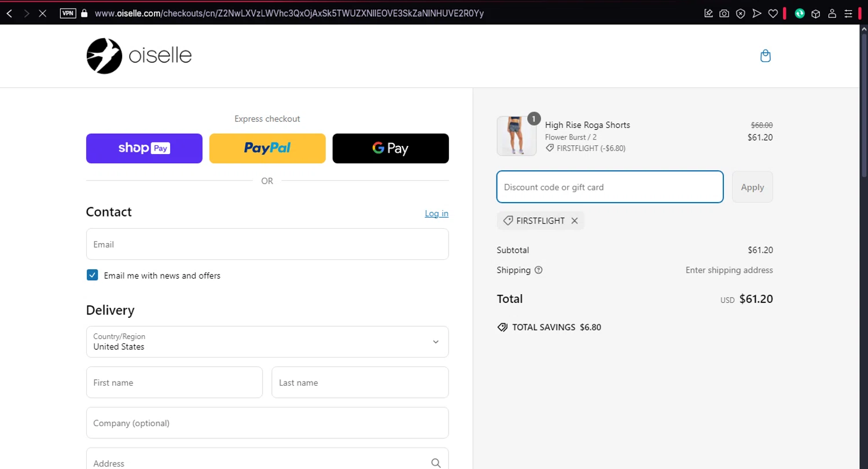The image size is (868, 469).
Task: Click the discount code or gift card field
Action: tap(610, 187)
